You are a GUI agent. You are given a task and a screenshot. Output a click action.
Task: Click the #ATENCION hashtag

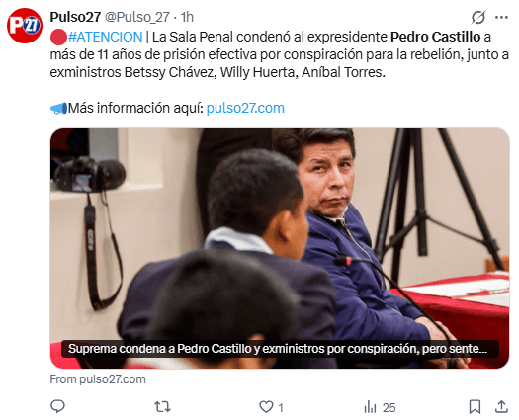click(105, 37)
